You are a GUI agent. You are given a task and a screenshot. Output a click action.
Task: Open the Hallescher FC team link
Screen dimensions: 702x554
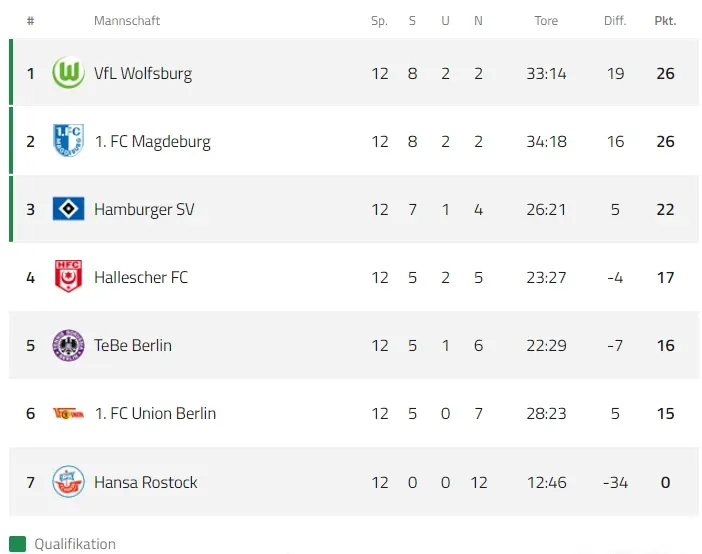141,277
